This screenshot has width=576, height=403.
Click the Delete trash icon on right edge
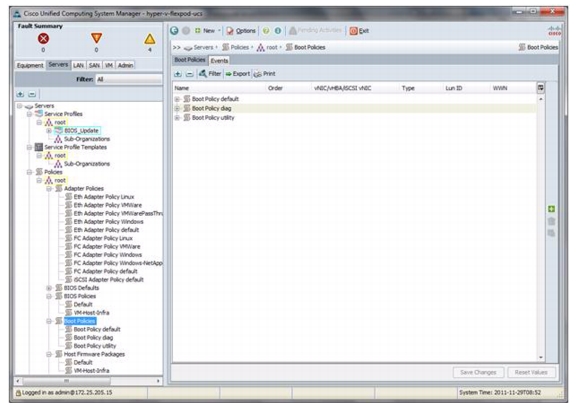551,221
